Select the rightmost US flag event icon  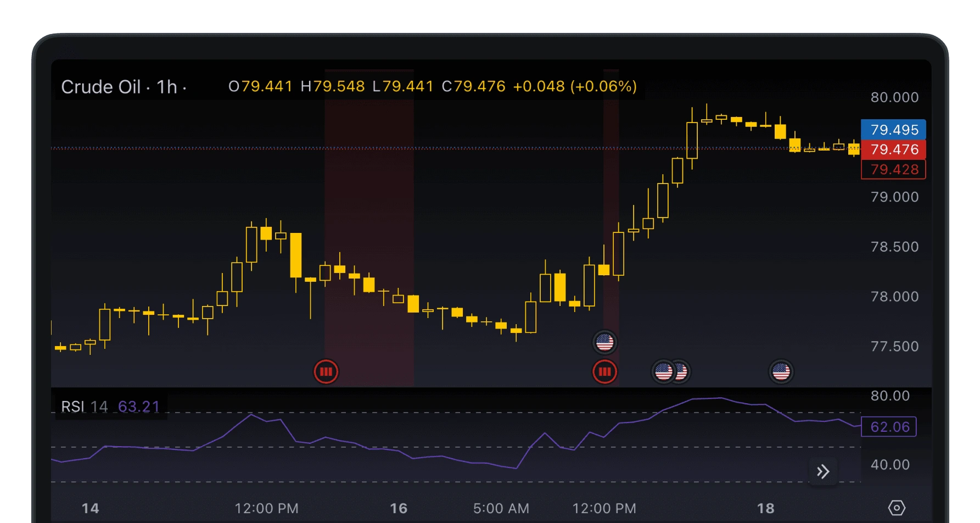tap(781, 372)
